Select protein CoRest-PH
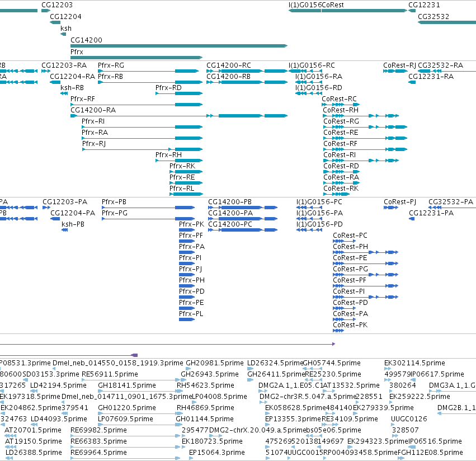Image resolution: width=476 pixels, height=461 pixels. click(365, 252)
